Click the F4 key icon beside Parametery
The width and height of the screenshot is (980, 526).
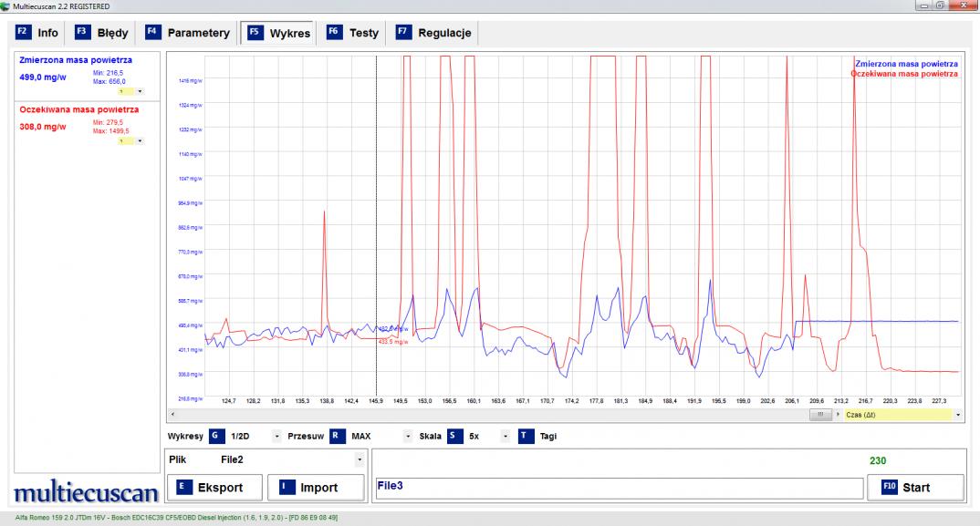pyautogui.click(x=152, y=33)
